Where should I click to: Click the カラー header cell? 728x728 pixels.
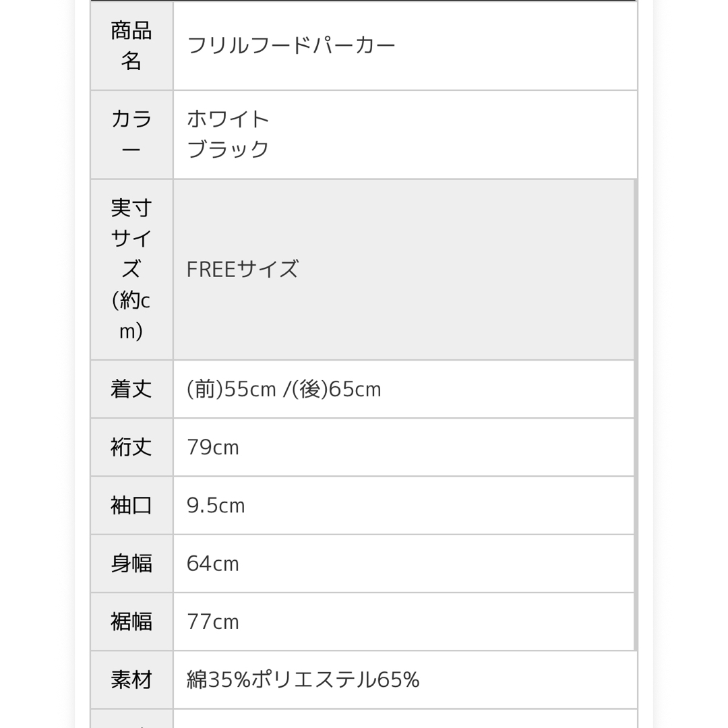(x=131, y=134)
